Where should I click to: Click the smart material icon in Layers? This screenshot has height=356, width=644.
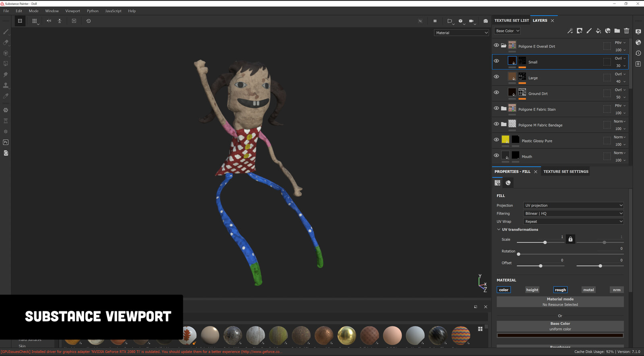608,31
